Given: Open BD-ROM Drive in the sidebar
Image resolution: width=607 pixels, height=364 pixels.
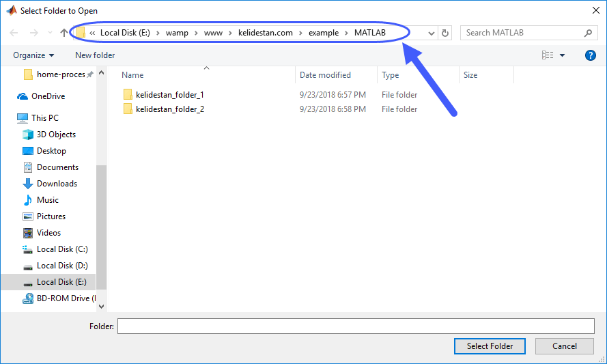Looking at the screenshot, I should point(66,298).
